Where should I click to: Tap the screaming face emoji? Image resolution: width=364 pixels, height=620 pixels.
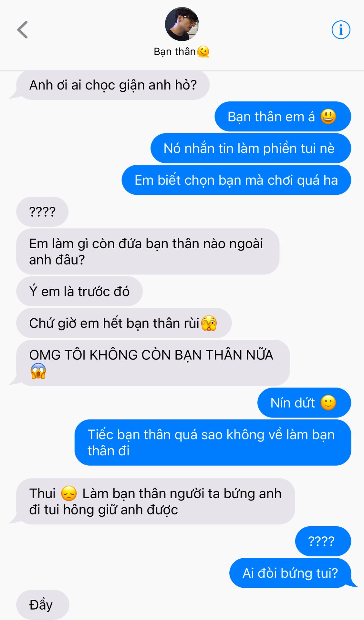(38, 371)
